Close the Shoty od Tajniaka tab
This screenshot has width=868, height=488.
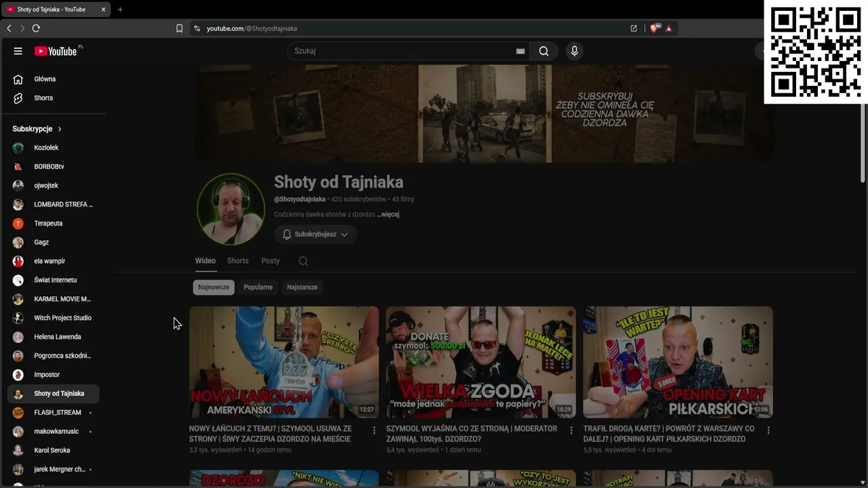pos(103,9)
